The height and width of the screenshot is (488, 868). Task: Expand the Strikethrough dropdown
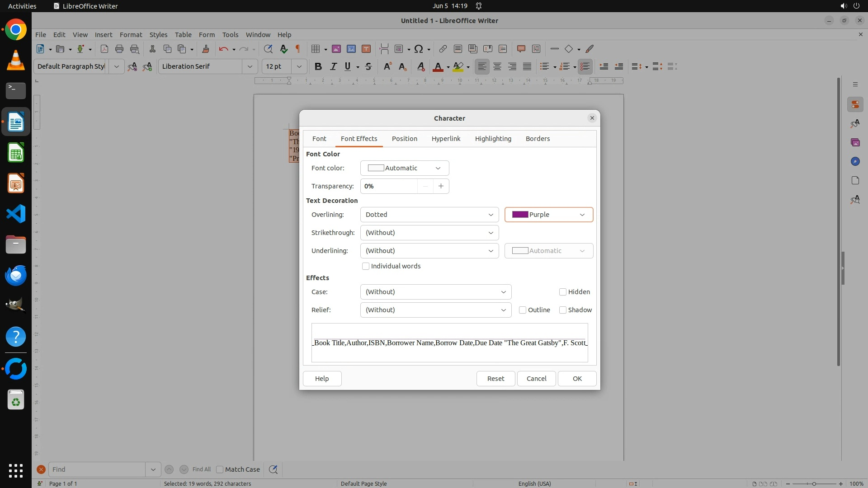click(x=429, y=233)
